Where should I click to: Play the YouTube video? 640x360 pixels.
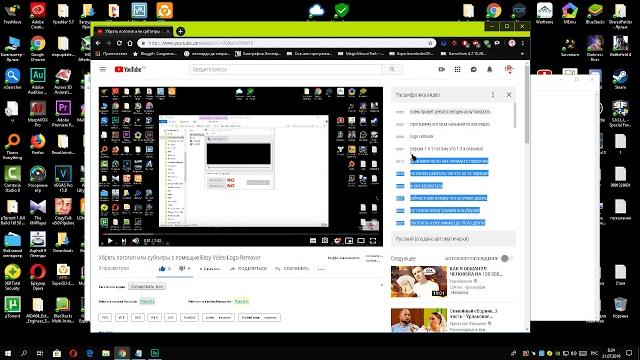tap(110, 241)
